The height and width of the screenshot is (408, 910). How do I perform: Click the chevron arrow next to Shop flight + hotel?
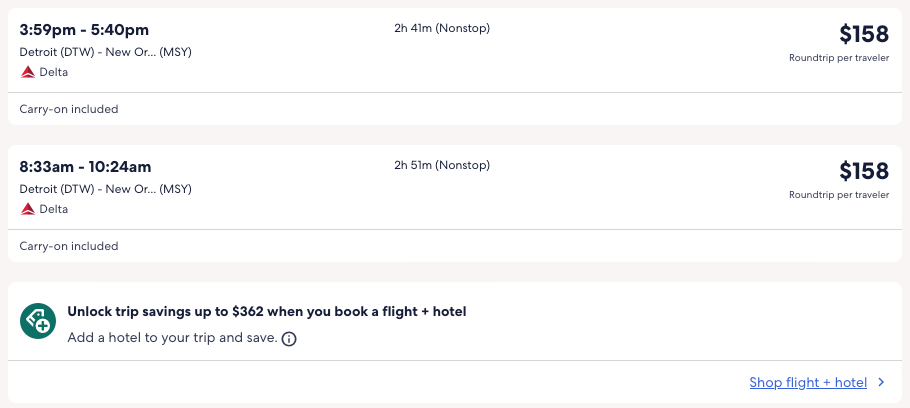pos(881,382)
